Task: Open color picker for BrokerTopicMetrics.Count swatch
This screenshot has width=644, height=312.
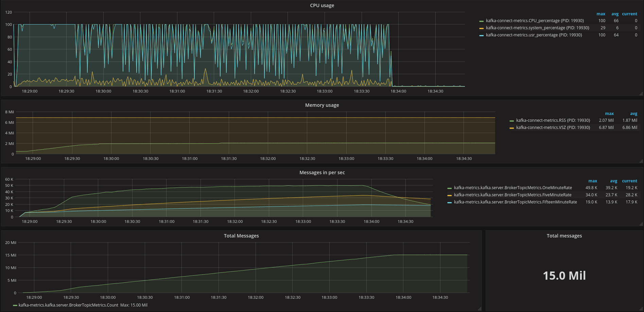Action: coord(15,306)
